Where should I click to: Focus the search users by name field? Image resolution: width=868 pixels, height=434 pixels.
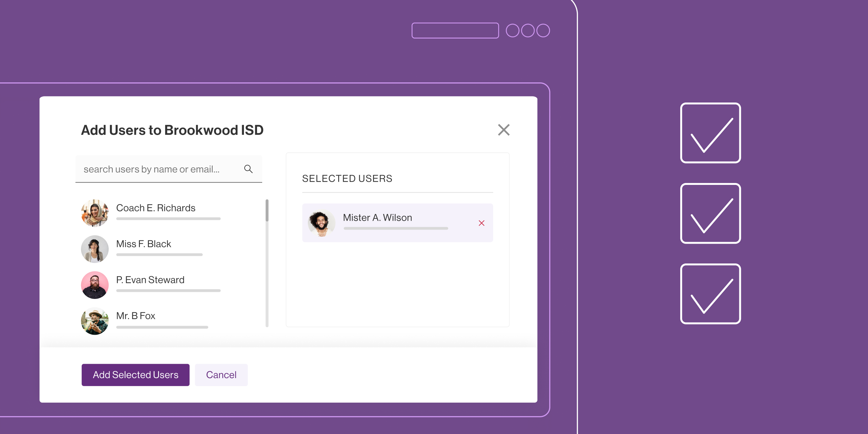[x=169, y=169]
